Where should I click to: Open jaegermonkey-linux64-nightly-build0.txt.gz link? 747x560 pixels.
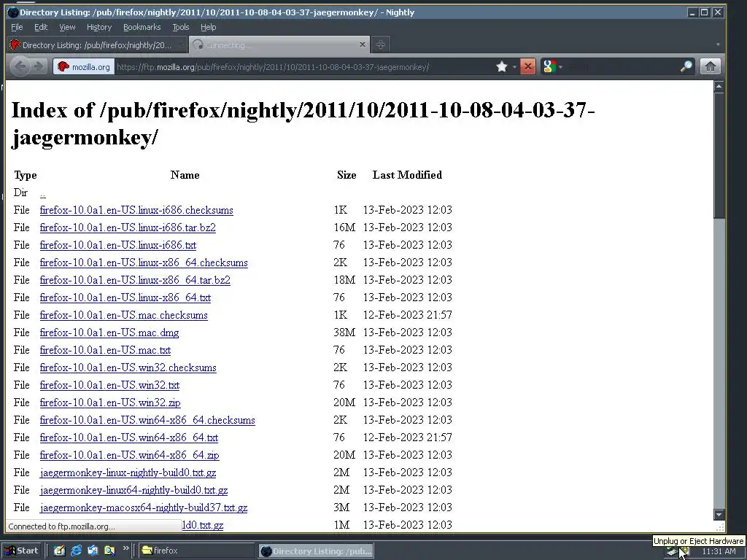click(134, 490)
